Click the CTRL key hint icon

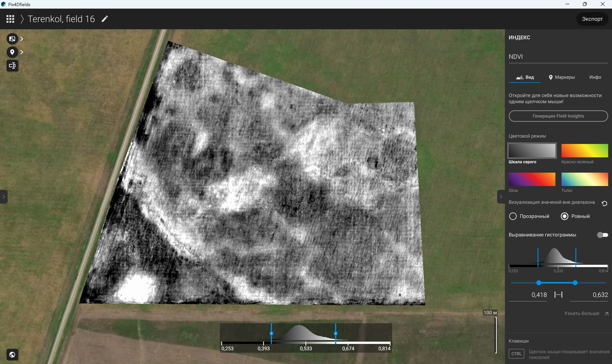click(x=516, y=354)
